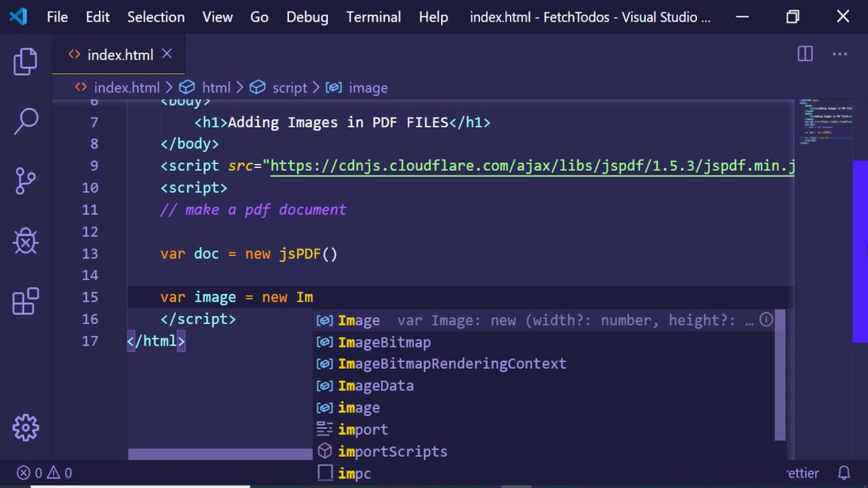
Task: Open the Search view in activity bar
Action: (26, 121)
